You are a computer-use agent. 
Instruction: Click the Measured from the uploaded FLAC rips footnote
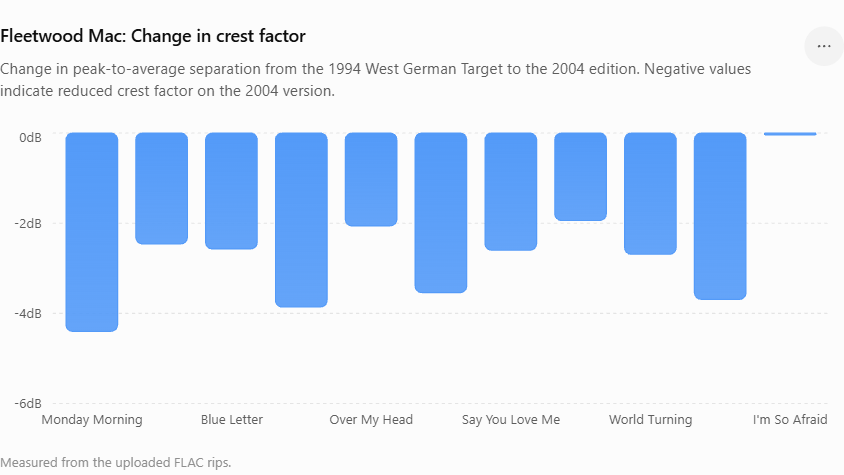click(x=116, y=463)
